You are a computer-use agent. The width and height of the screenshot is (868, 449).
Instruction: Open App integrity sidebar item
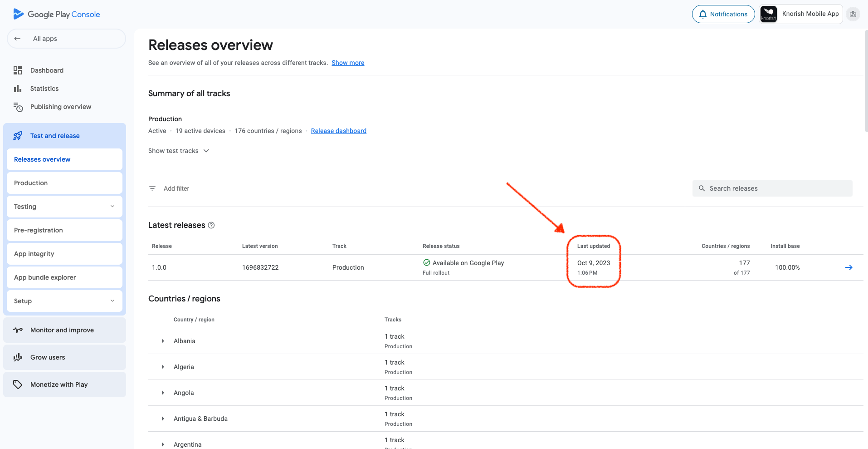(64, 254)
